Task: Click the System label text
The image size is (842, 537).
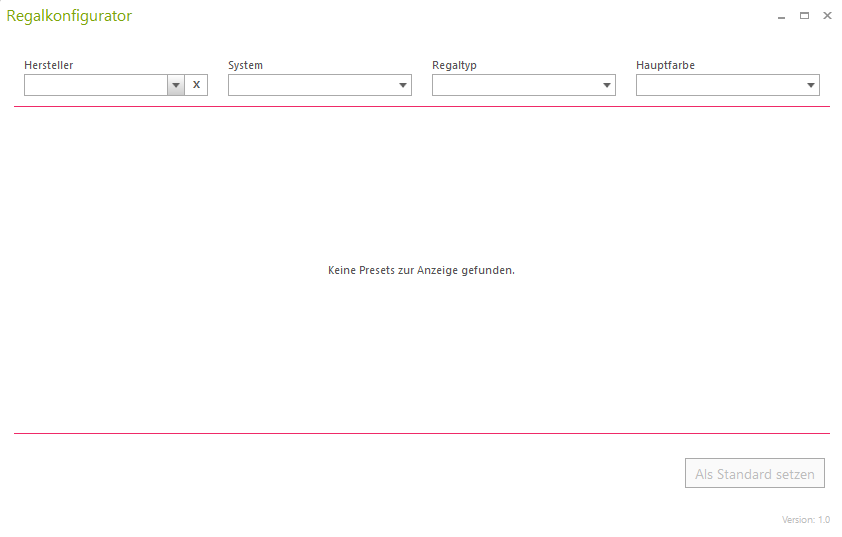Action: coord(245,65)
